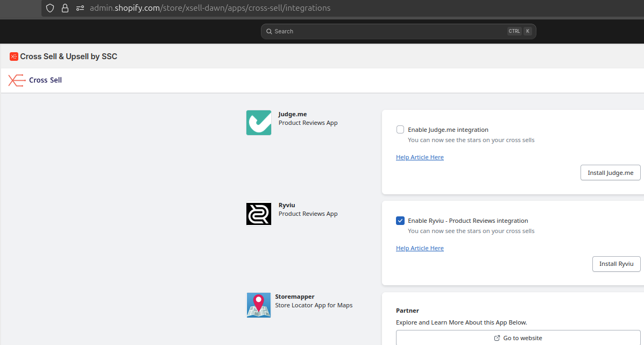This screenshot has height=345, width=644.
Task: Click the Storemapper map pin logo
Action: click(259, 305)
